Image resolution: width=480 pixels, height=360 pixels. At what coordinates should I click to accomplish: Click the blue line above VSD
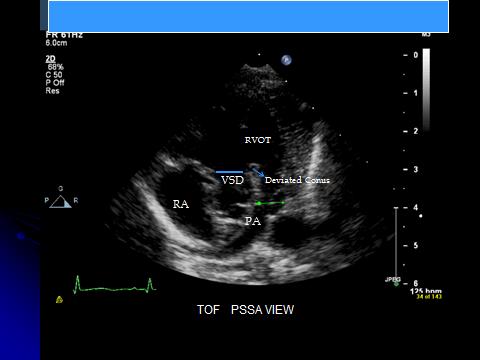click(x=229, y=172)
